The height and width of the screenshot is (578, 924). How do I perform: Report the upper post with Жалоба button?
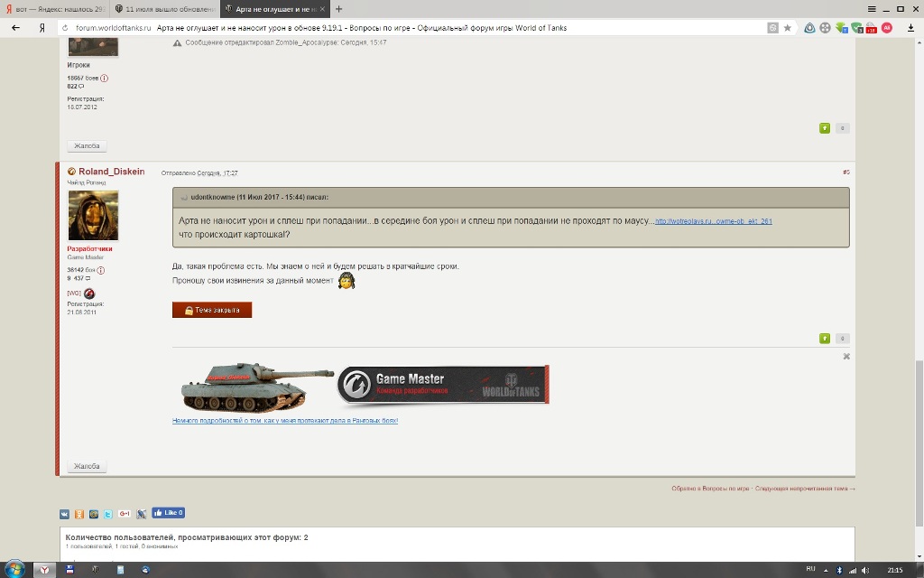click(x=87, y=145)
